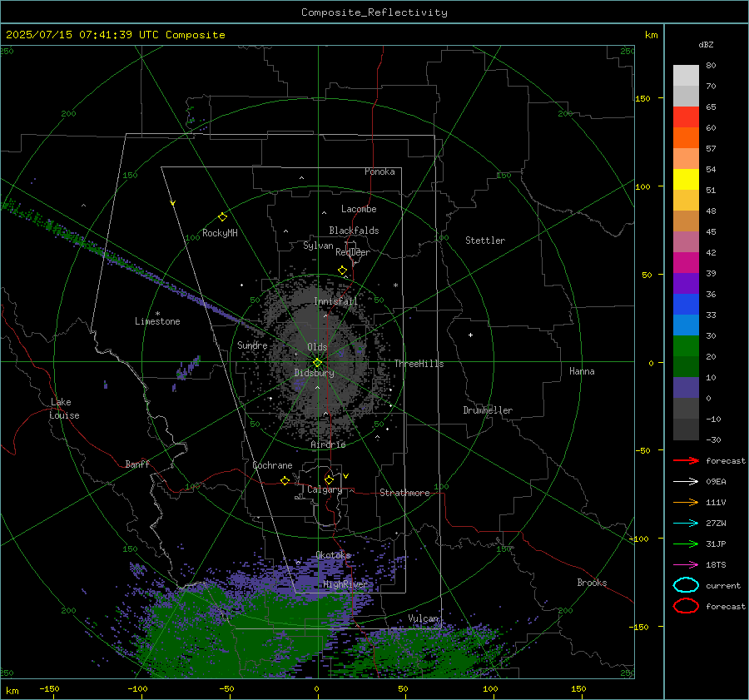This screenshot has height=700, width=749.
Task: Pick the lightest gray swatch between 80 and 70 dBZ
Action: pos(686,76)
